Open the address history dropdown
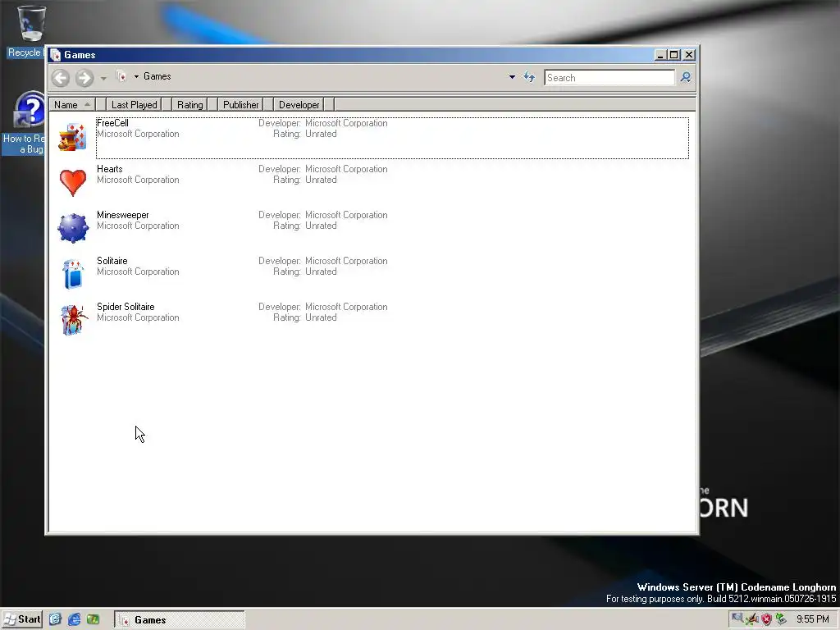The width and height of the screenshot is (840, 630). (x=512, y=77)
